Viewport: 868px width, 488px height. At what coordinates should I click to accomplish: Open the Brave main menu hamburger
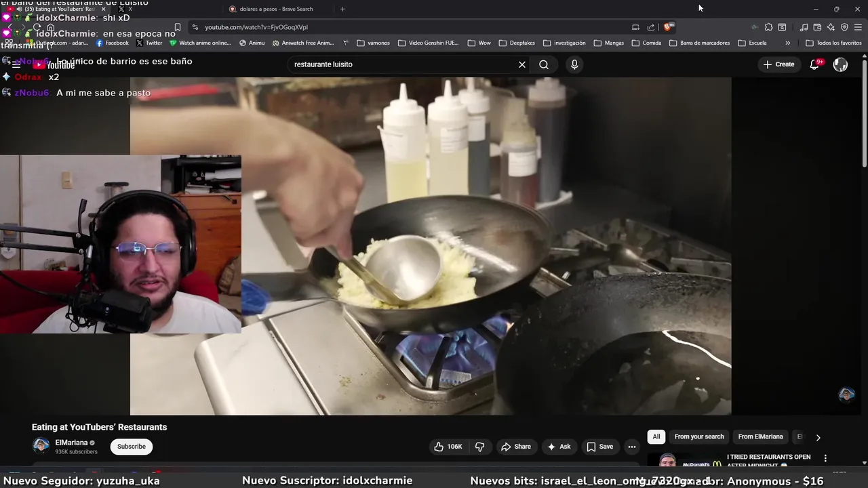coord(858,27)
